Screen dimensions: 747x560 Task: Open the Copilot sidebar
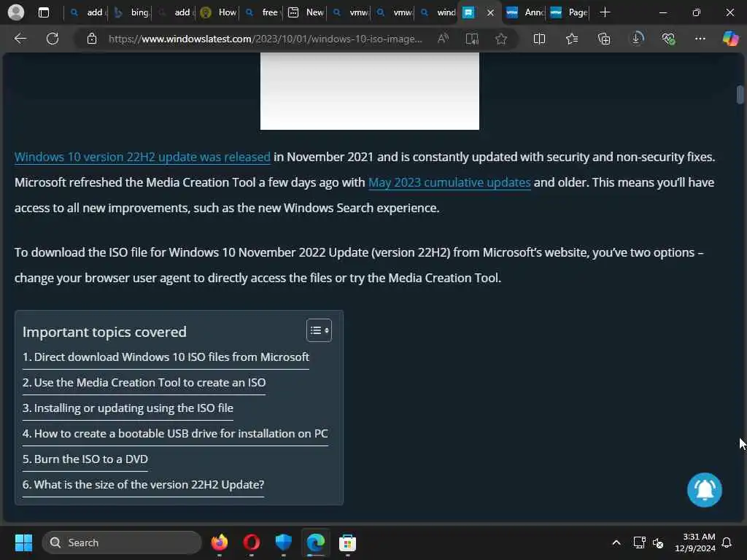tap(730, 39)
